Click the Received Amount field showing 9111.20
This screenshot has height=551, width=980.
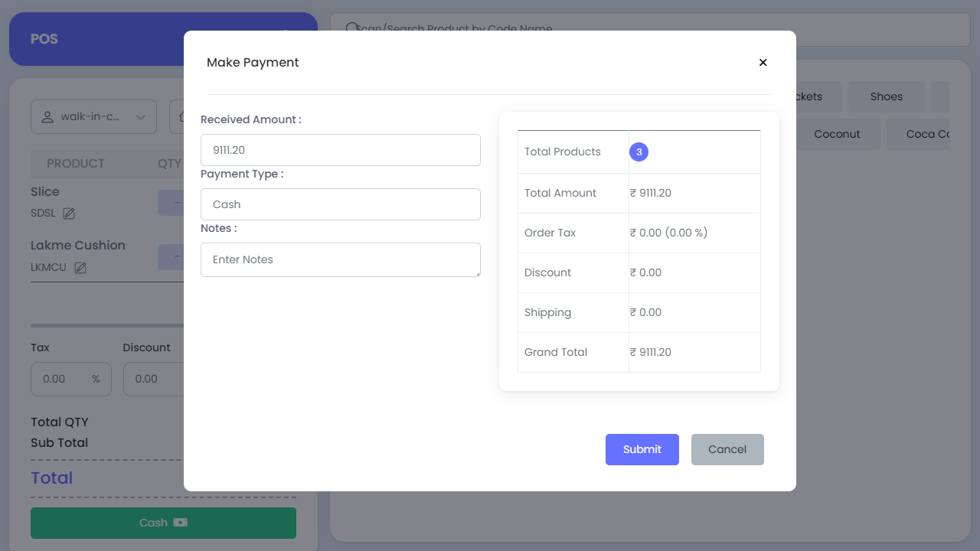tap(340, 150)
